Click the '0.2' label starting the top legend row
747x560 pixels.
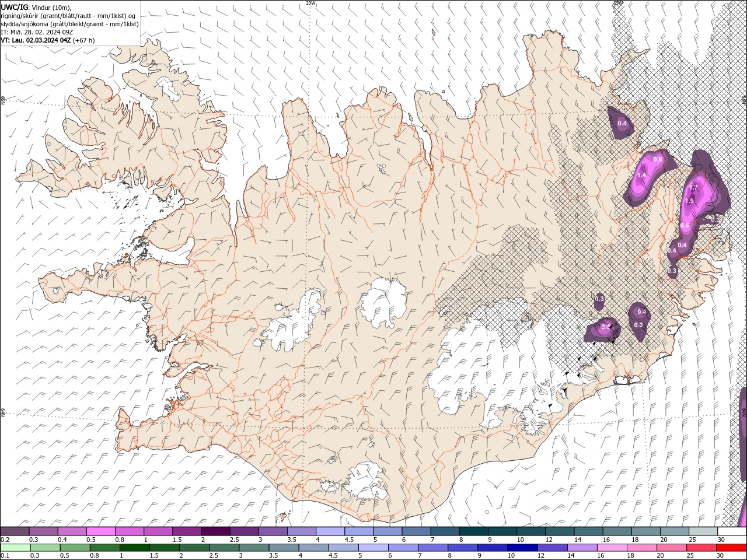click(5, 540)
